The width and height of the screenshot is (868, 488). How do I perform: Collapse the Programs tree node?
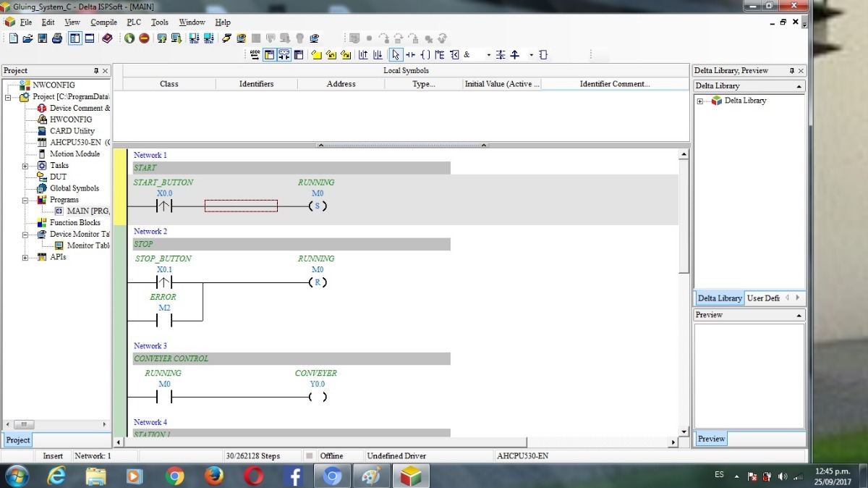coord(25,200)
